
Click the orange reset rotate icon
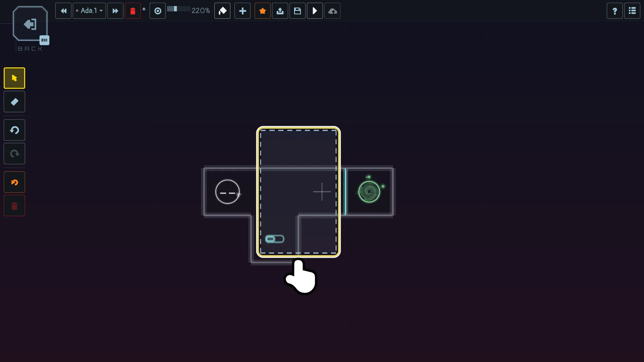14,182
